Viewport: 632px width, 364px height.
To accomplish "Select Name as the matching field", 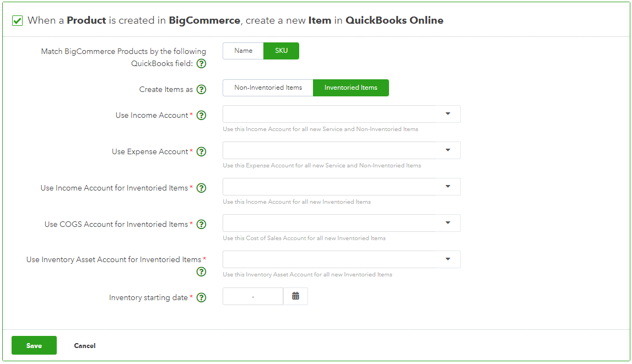I will click(x=244, y=51).
